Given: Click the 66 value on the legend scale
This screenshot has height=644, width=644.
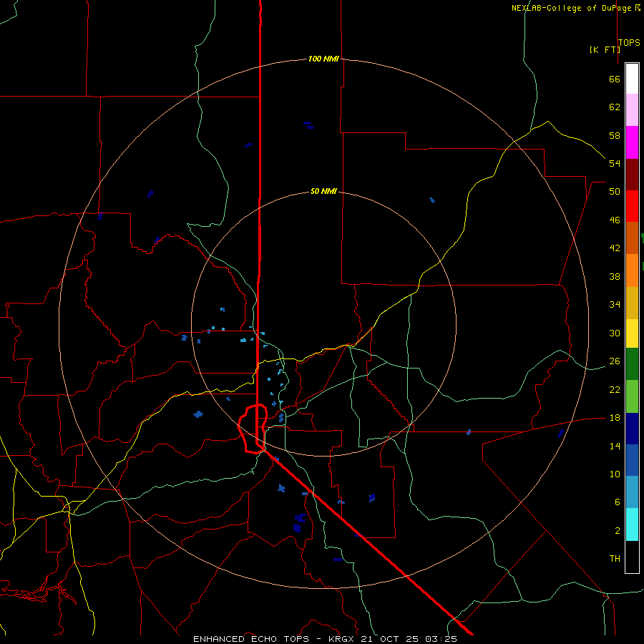Looking at the screenshot, I should click(x=615, y=79).
